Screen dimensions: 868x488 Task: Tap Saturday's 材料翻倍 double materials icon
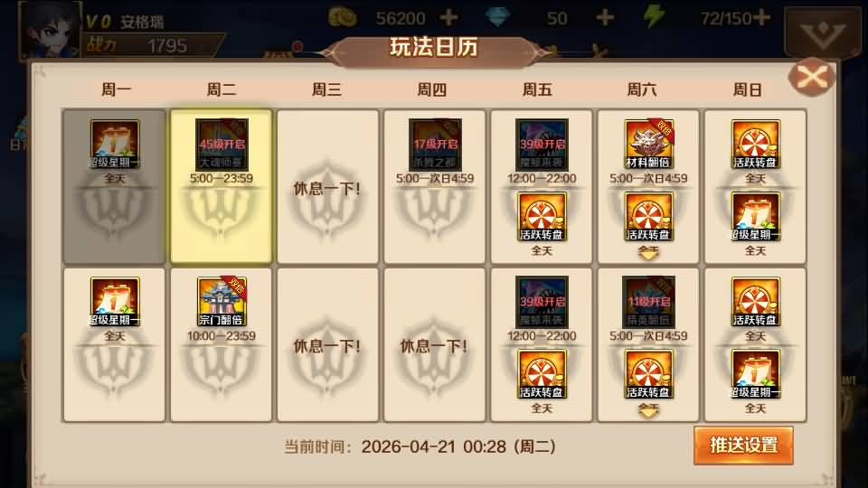[x=648, y=144]
